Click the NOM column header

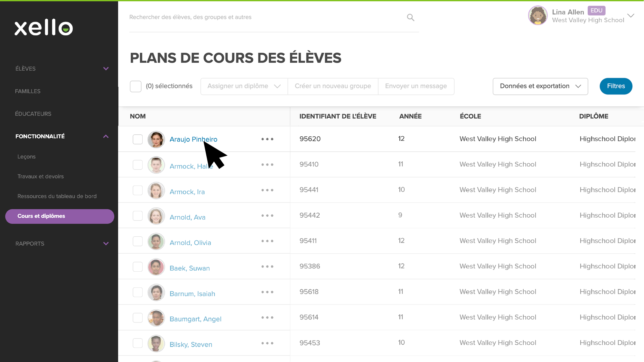click(138, 116)
